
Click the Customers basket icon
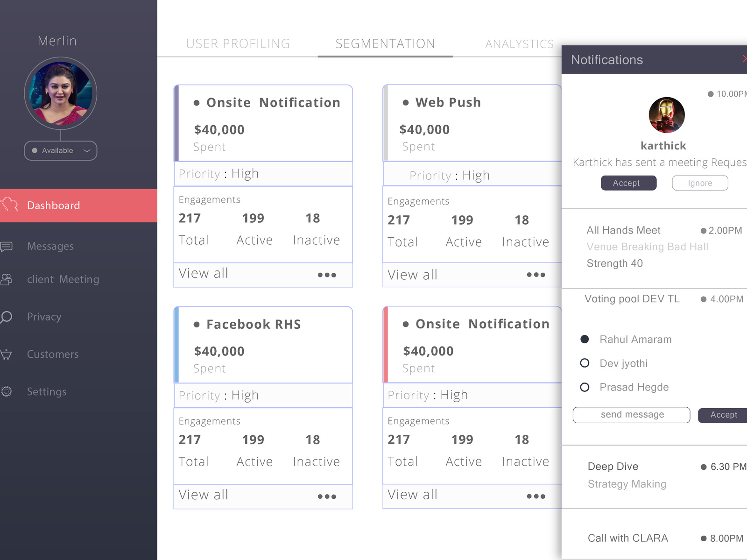(x=7, y=354)
